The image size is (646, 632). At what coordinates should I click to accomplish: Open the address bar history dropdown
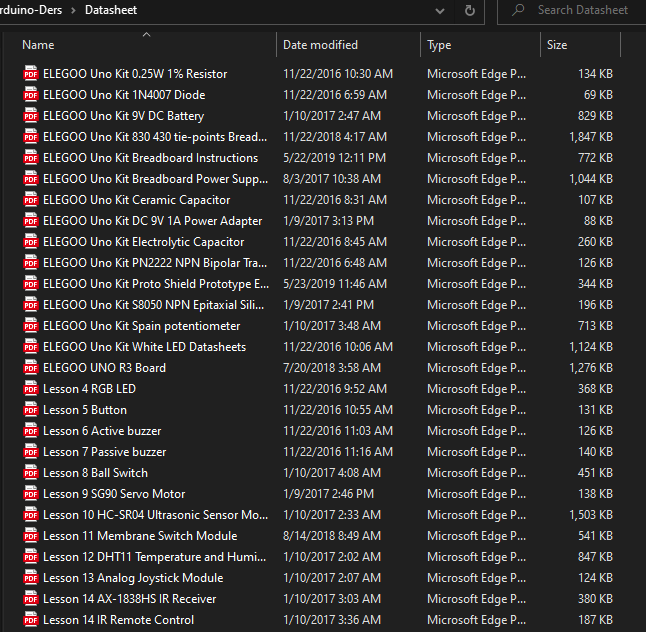[x=440, y=11]
